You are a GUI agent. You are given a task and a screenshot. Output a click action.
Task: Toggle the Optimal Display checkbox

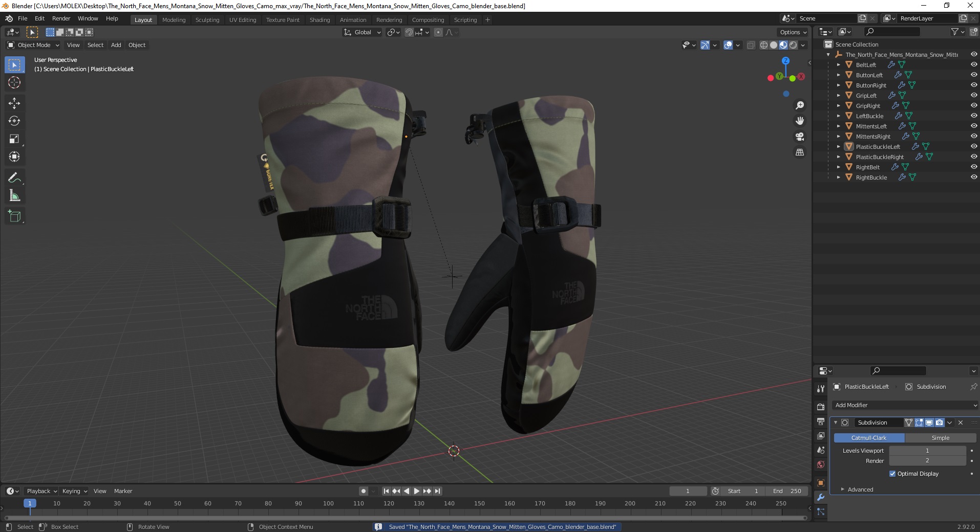pos(892,474)
